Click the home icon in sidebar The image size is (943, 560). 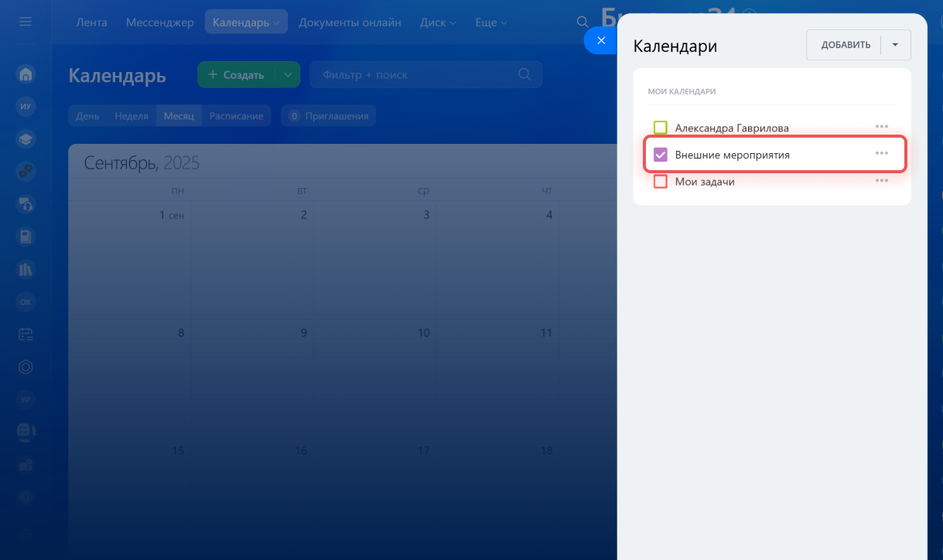click(x=26, y=74)
